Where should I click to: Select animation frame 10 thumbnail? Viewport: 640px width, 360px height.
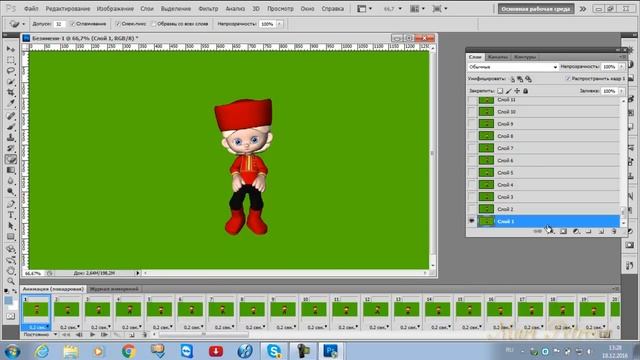pos(314,309)
